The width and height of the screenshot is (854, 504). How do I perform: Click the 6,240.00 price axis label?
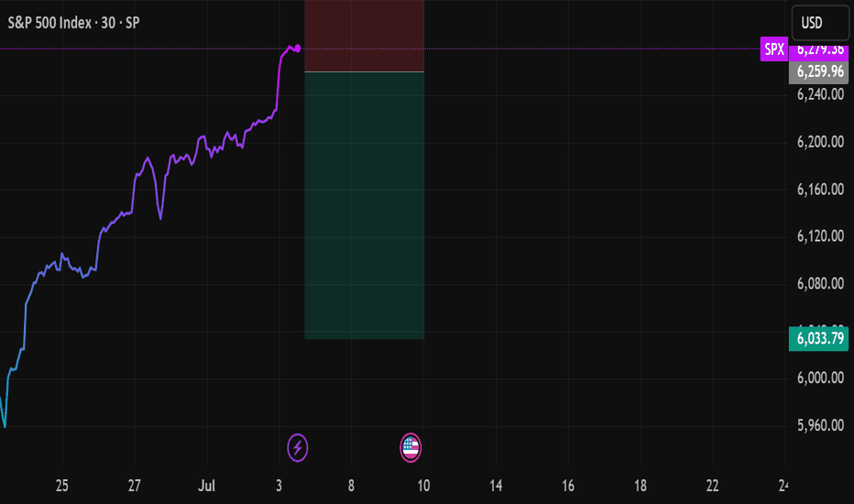pos(820,94)
